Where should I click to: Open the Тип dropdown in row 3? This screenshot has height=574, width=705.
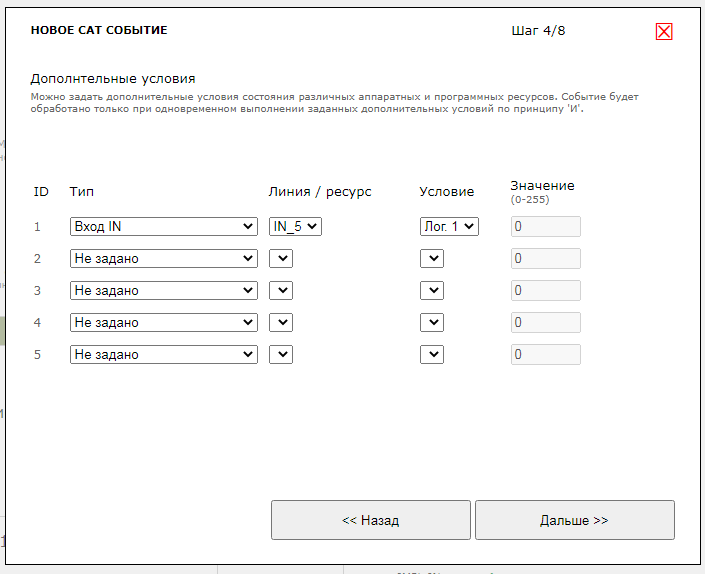click(164, 291)
